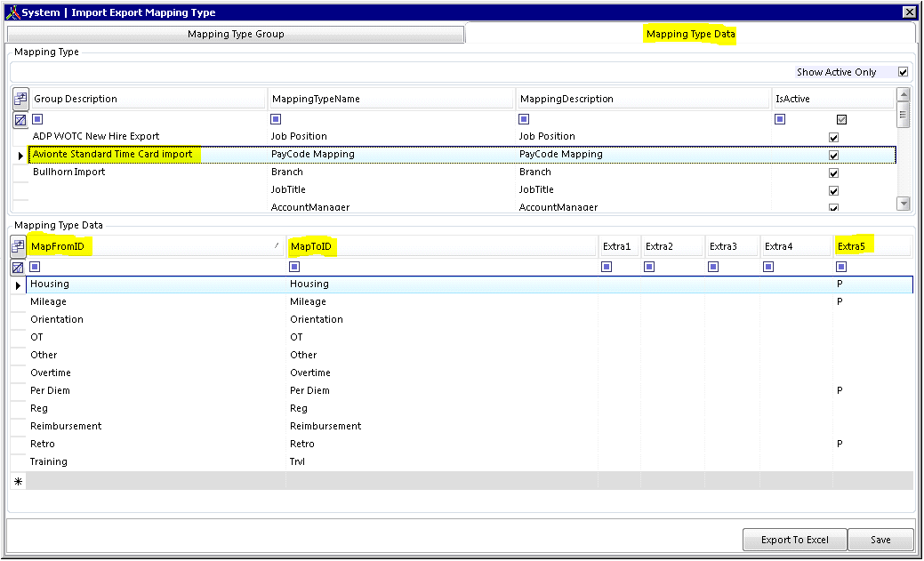
Task: Uncheck IsActive for the Branch row
Action: click(833, 173)
